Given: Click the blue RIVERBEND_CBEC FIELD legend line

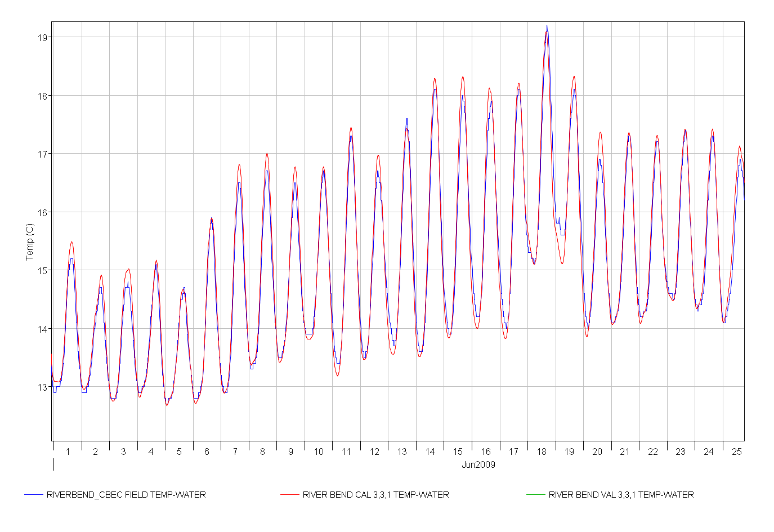Looking at the screenshot, I should [x=34, y=495].
